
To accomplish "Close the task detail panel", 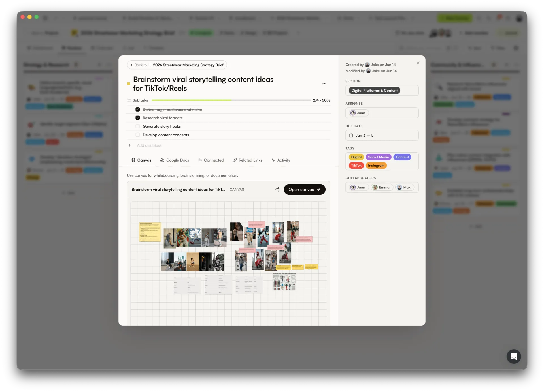I will click(x=418, y=63).
